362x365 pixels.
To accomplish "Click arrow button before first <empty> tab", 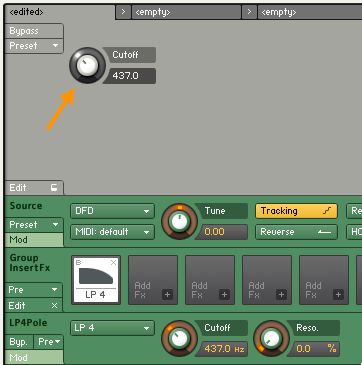I will [123, 12].
